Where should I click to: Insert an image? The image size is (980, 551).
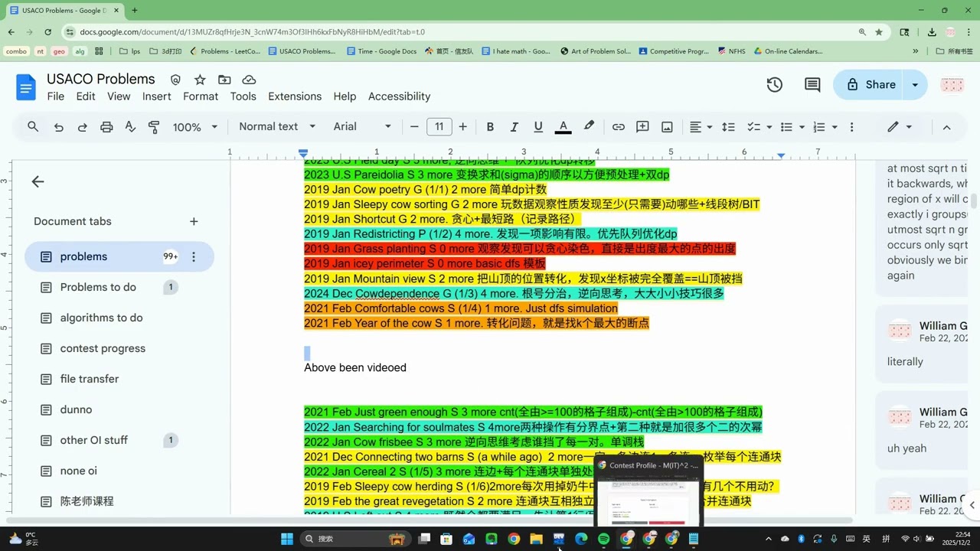667,127
